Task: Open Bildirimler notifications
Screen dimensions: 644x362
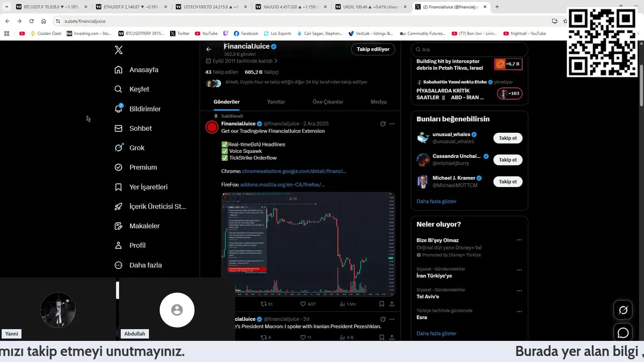Action: [137, 109]
